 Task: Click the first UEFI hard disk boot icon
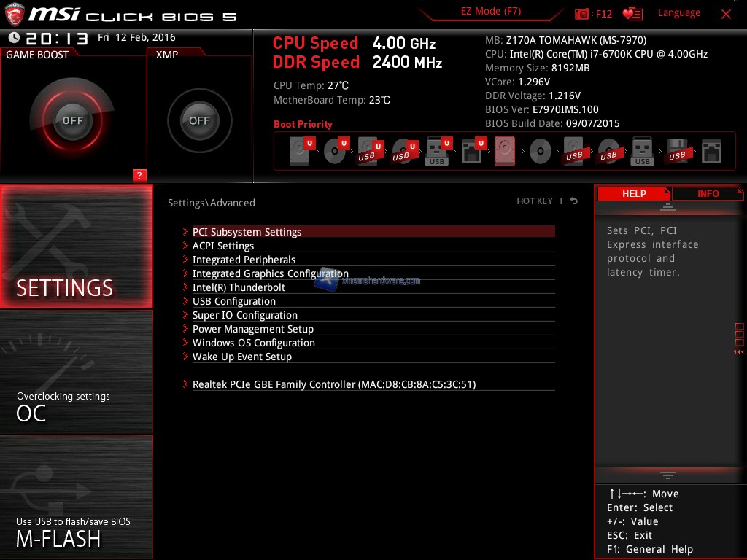click(300, 152)
